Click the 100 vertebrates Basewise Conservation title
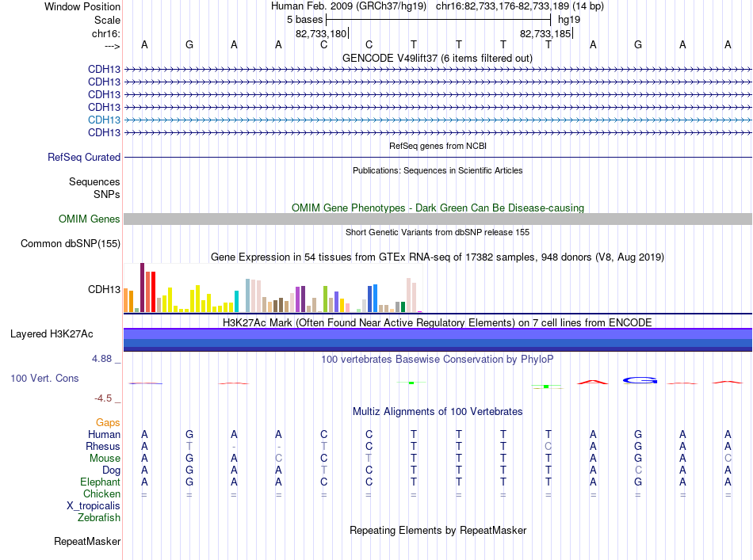The height and width of the screenshot is (560, 753). tap(437, 359)
